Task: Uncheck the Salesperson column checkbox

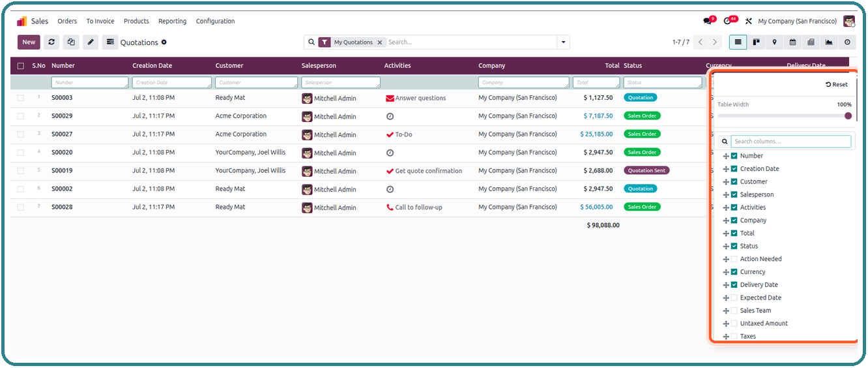Action: click(x=734, y=194)
